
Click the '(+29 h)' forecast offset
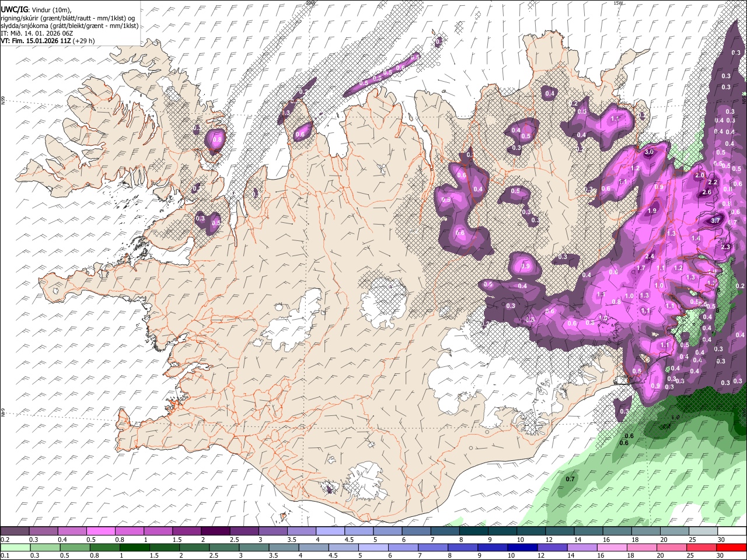tap(84, 41)
